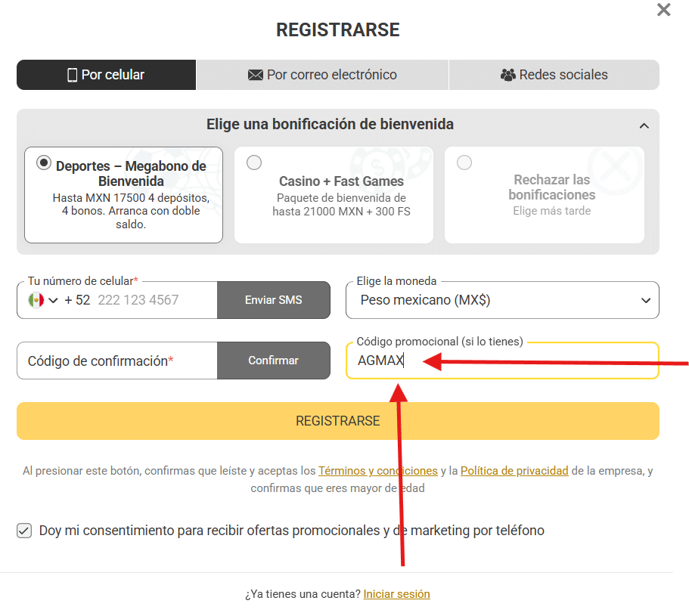Select Rechazar las bonificaciones radio option
689x616 pixels.
(x=464, y=163)
